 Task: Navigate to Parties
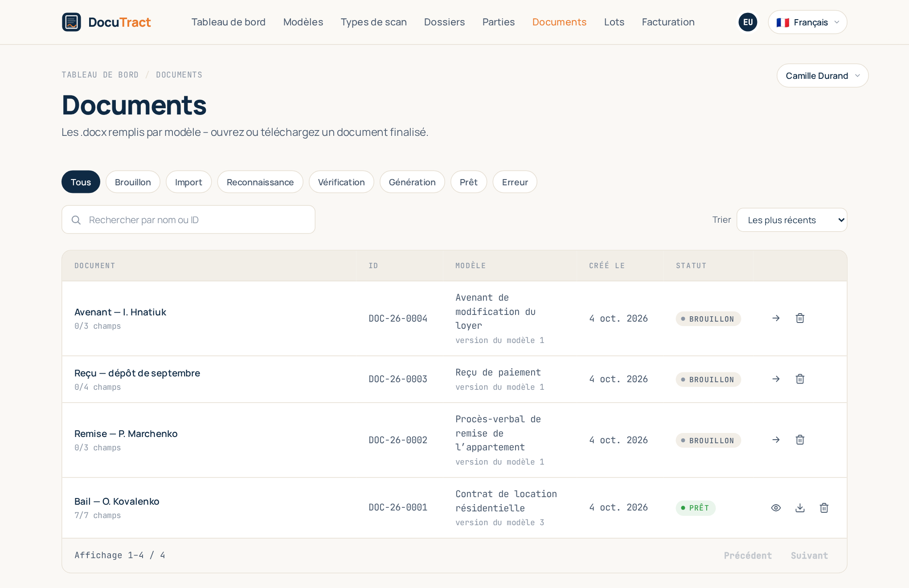click(x=498, y=22)
